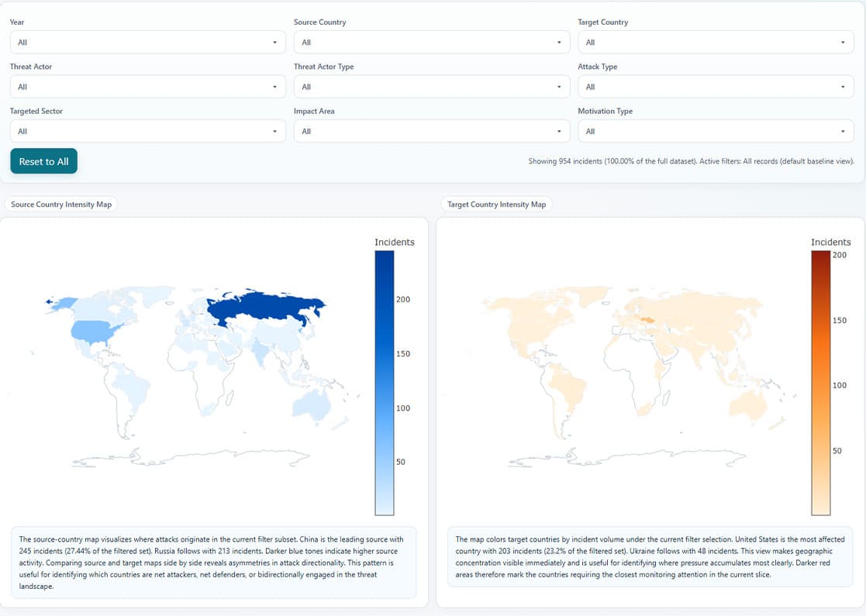The width and height of the screenshot is (866, 616).
Task: Expand the Threat Actor Type filter
Action: coord(431,87)
